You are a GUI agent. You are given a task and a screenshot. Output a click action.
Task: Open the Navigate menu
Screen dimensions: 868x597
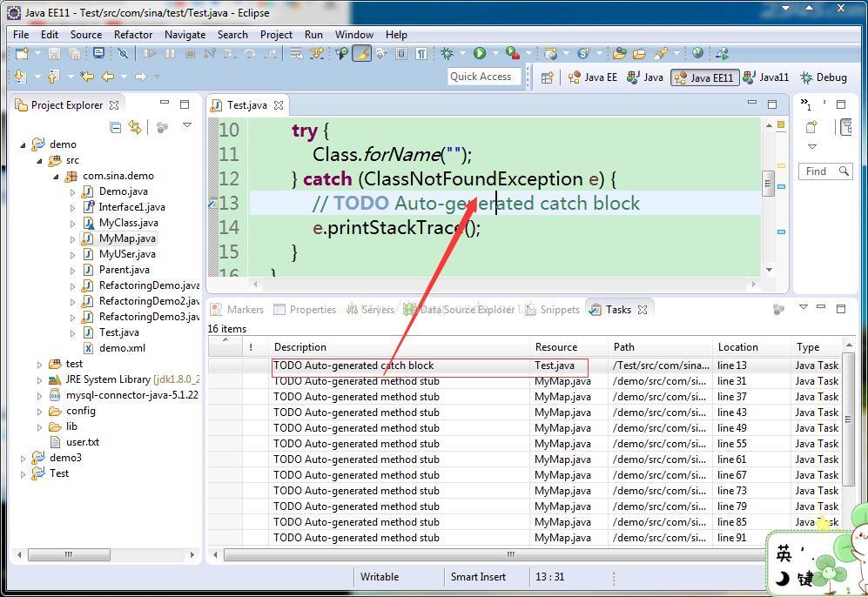pos(185,34)
